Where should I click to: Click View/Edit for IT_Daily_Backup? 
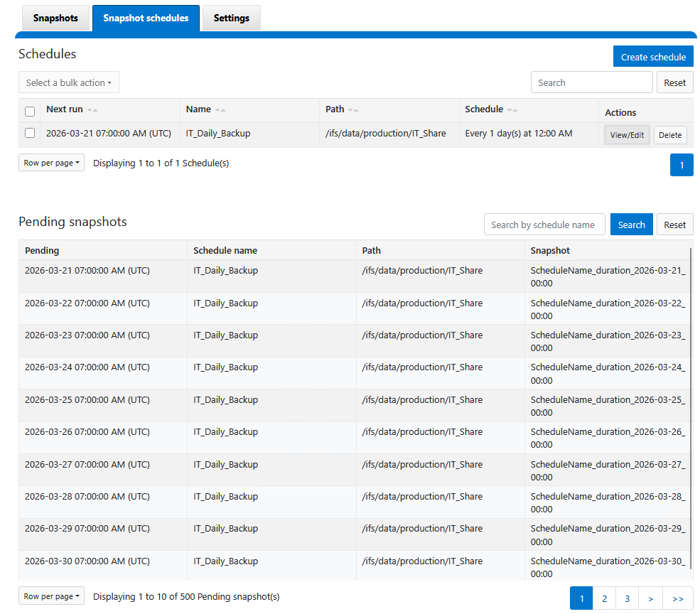point(627,135)
